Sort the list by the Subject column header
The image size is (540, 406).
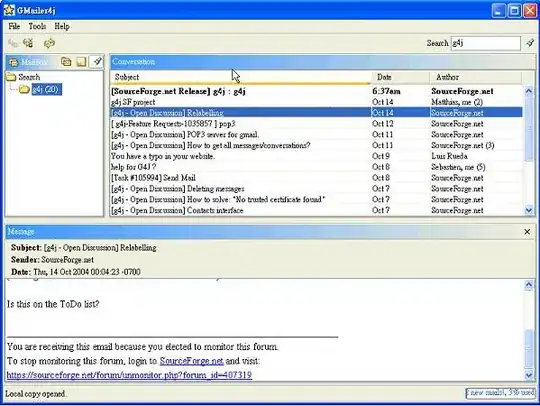241,77
